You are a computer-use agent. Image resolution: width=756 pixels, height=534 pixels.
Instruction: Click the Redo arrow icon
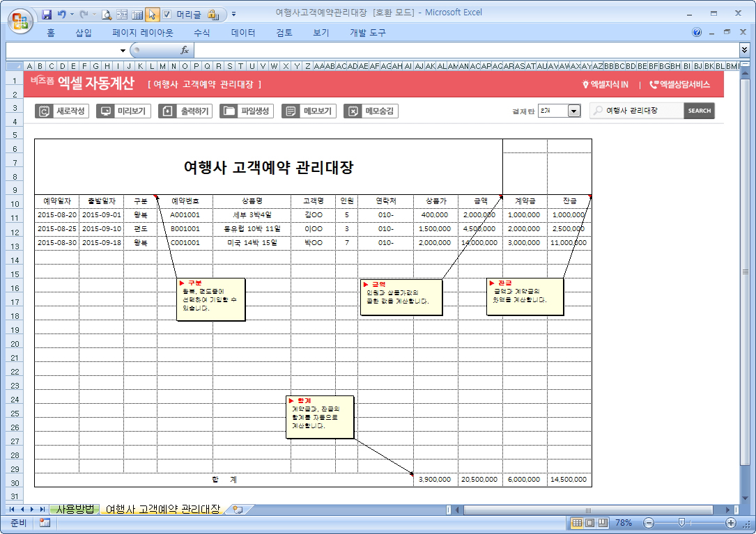tap(84, 15)
